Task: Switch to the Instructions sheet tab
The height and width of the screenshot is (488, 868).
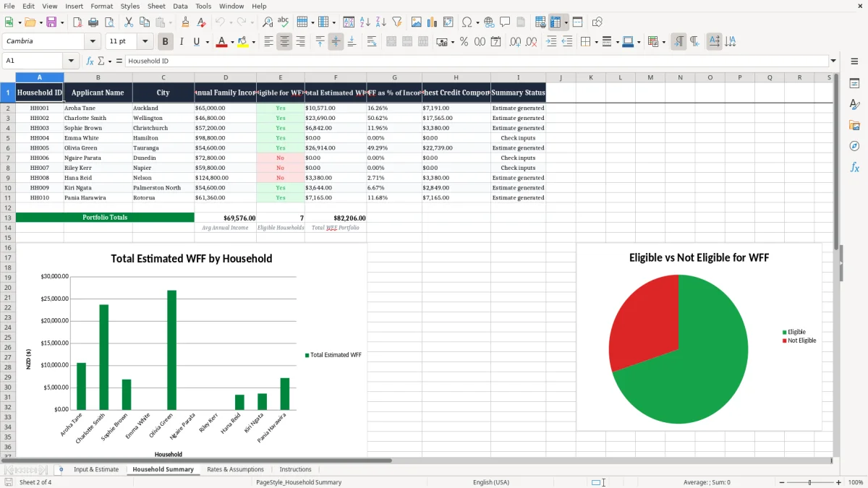Action: (x=295, y=469)
